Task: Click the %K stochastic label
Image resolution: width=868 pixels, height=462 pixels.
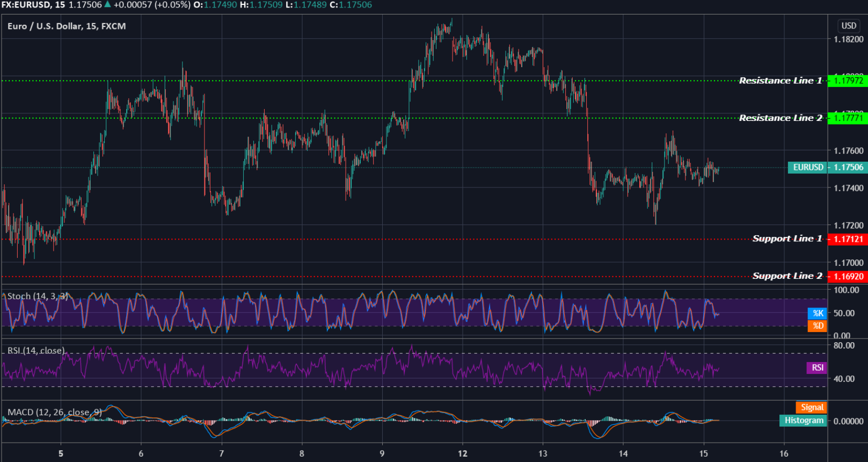Action: pyautogui.click(x=818, y=313)
